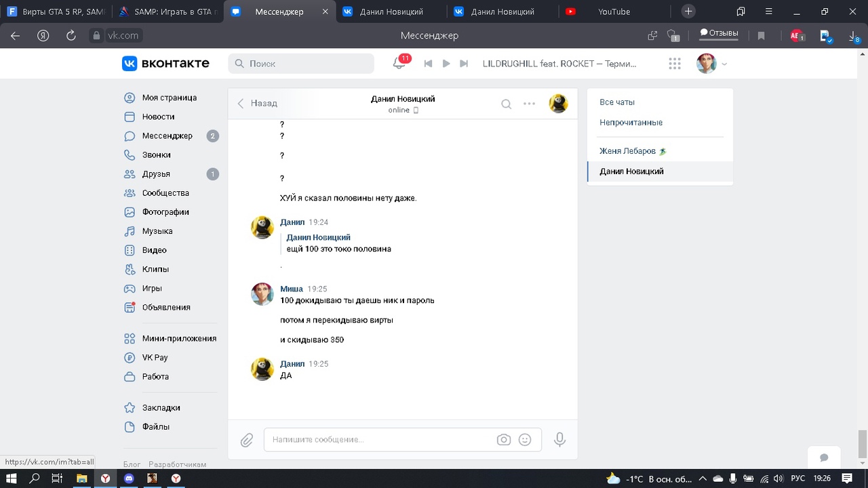Expand profile menu next to avatar
The width and height of the screenshot is (868, 488).
[724, 64]
